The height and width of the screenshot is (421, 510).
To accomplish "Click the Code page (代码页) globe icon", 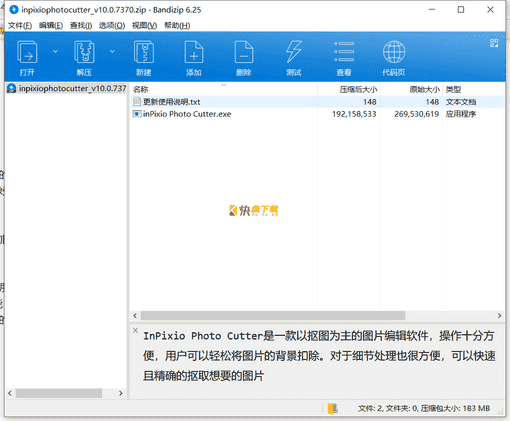I will tap(394, 52).
